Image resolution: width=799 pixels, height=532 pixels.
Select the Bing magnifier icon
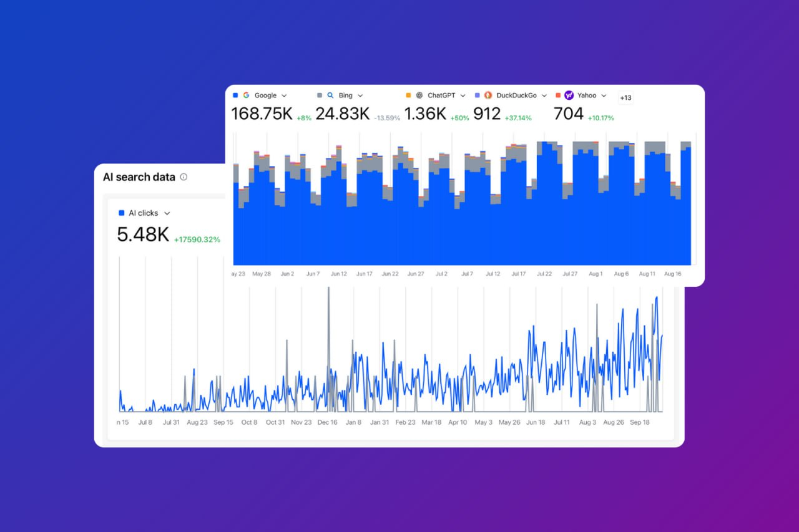tap(330, 95)
